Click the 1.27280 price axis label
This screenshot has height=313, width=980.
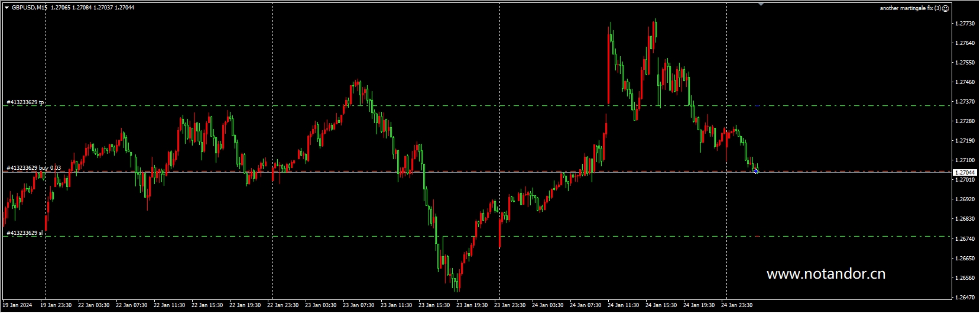(x=965, y=121)
